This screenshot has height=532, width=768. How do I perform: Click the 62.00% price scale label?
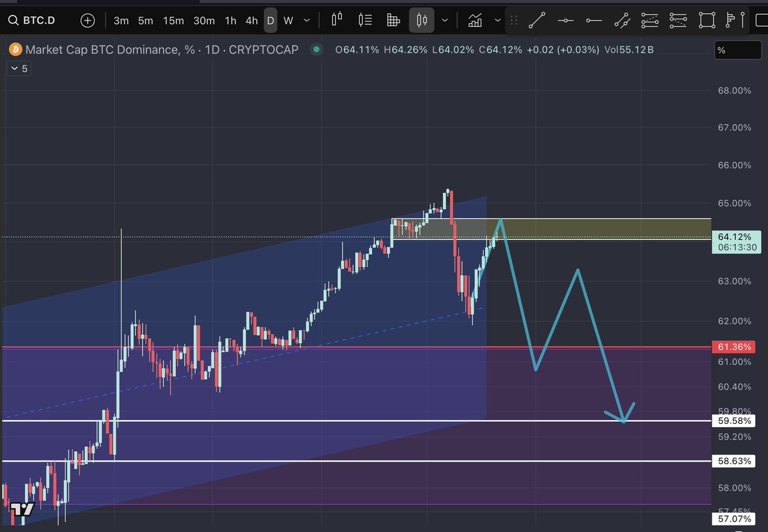click(735, 321)
